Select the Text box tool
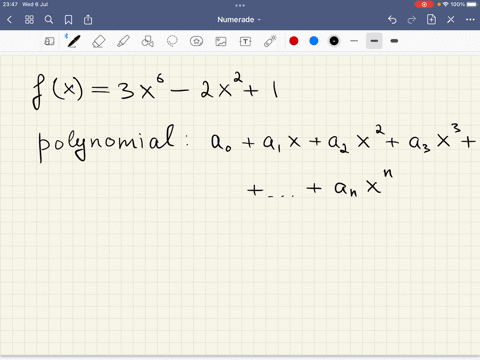The image size is (480, 360). (245, 41)
